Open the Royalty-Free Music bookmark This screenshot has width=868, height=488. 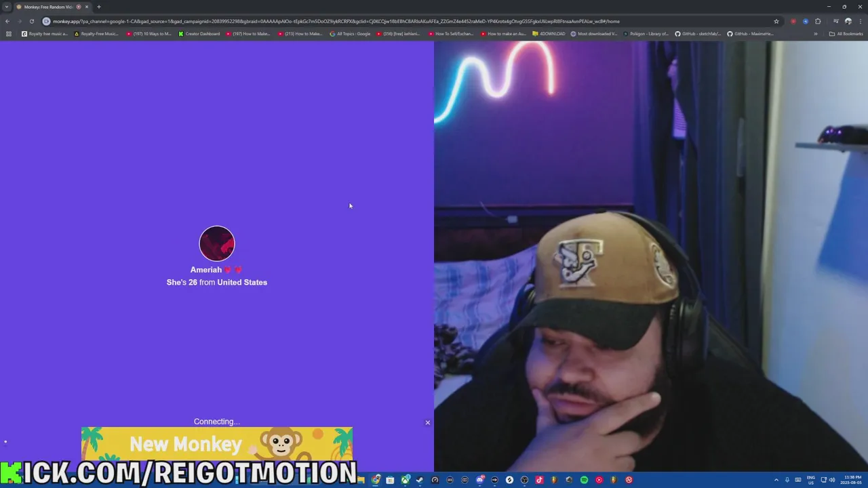point(96,34)
